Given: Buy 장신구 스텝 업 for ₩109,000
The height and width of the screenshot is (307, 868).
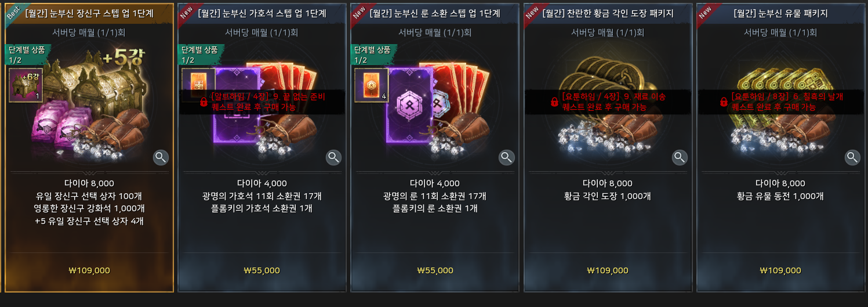Looking at the screenshot, I should 89,270.
